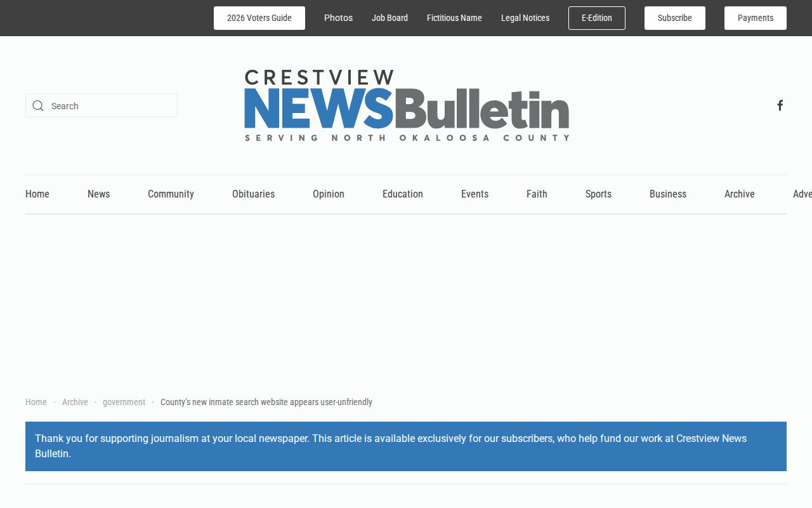Click the blue subscriber-only notice text
The width and height of the screenshot is (812, 508).
[x=391, y=446]
